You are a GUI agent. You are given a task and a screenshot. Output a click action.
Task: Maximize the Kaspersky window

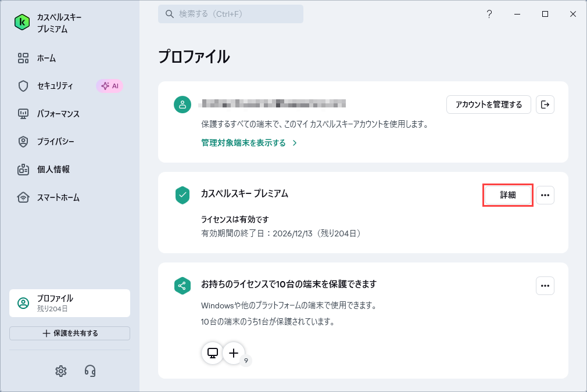pyautogui.click(x=545, y=14)
